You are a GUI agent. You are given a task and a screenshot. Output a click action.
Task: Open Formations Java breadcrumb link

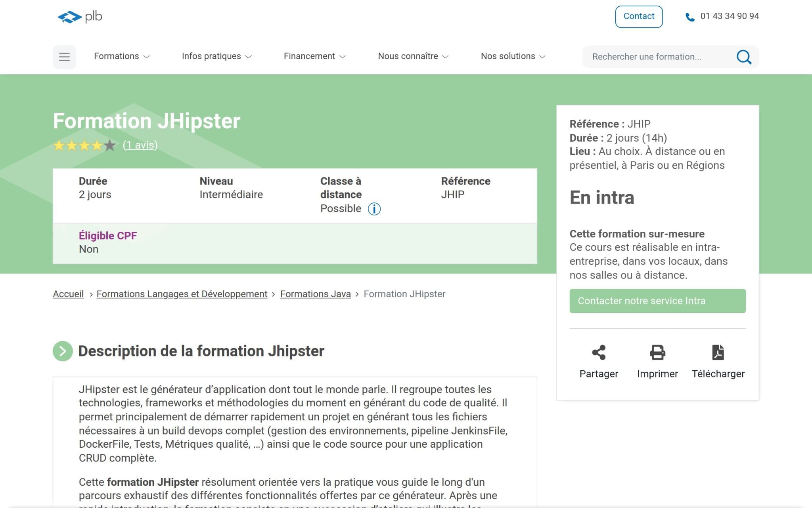click(x=316, y=294)
